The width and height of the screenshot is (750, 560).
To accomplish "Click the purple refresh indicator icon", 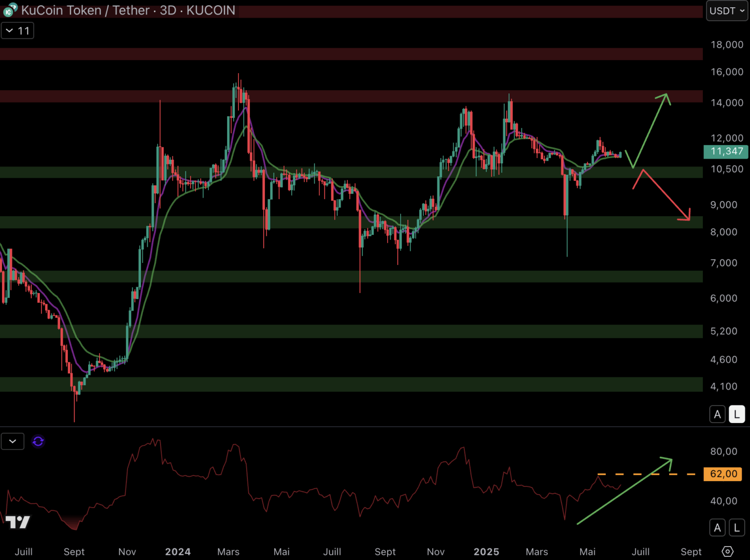I will pyautogui.click(x=38, y=441).
